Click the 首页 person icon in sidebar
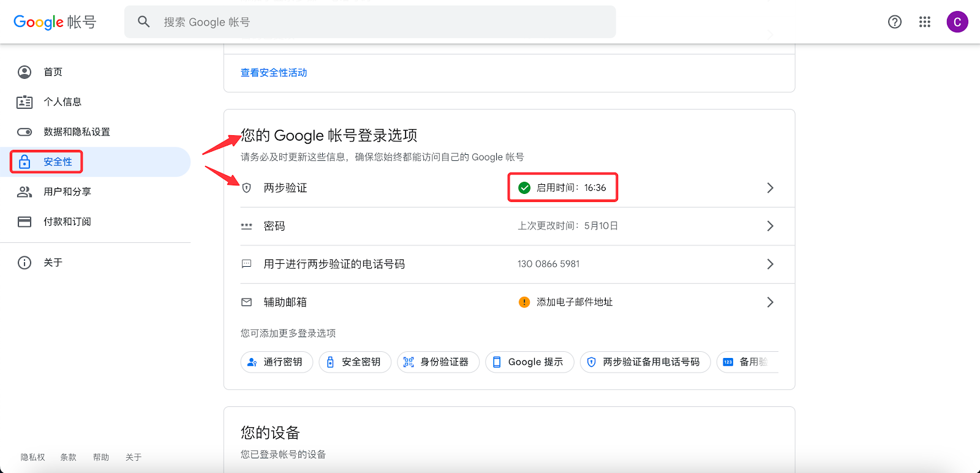 24,72
